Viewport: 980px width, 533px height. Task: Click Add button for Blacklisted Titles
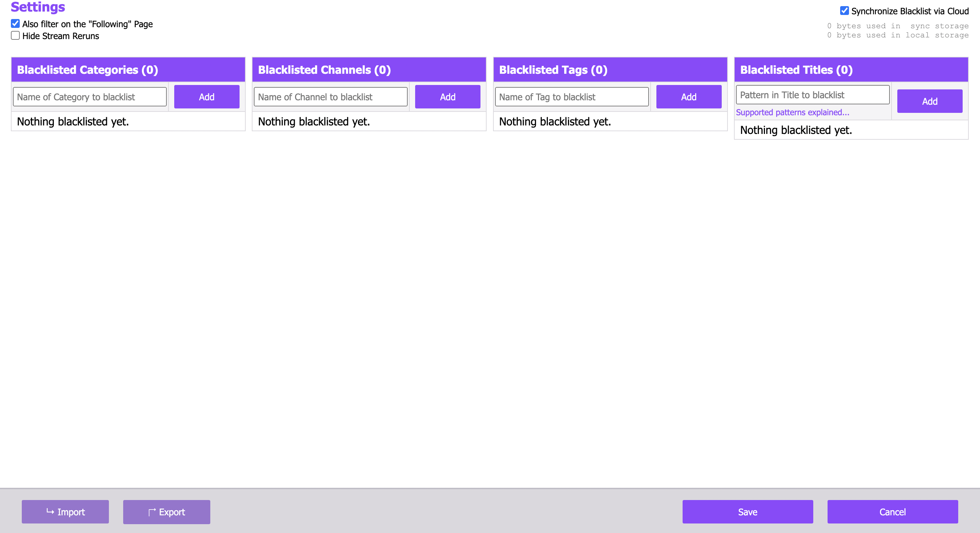coord(929,101)
